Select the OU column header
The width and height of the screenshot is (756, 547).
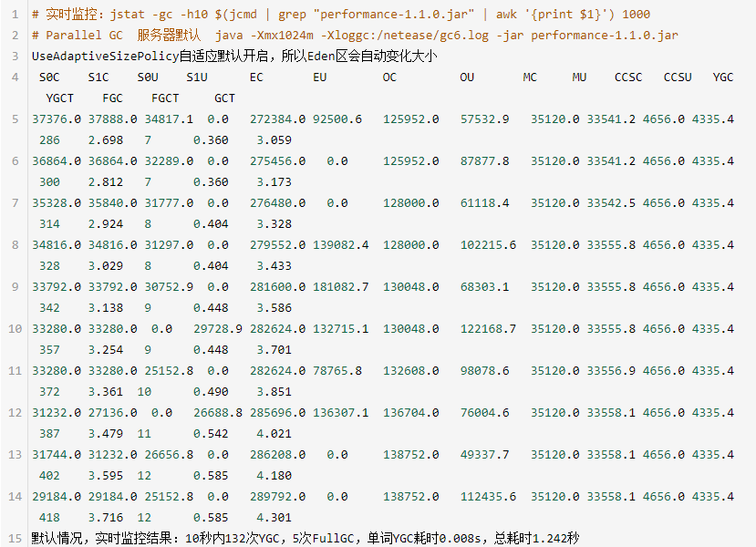[467, 77]
